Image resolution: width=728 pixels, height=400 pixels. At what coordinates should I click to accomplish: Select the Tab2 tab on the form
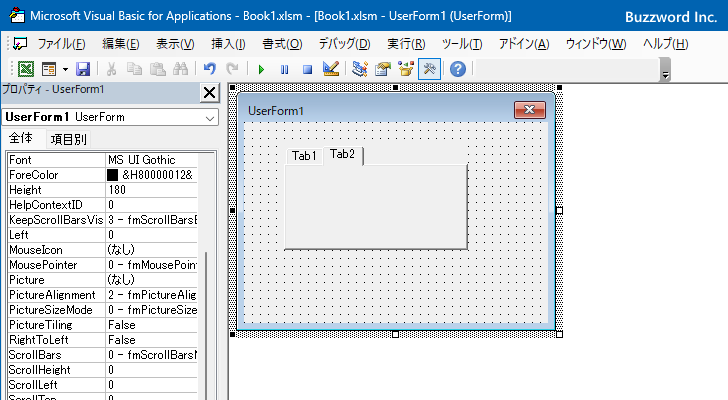click(x=342, y=154)
